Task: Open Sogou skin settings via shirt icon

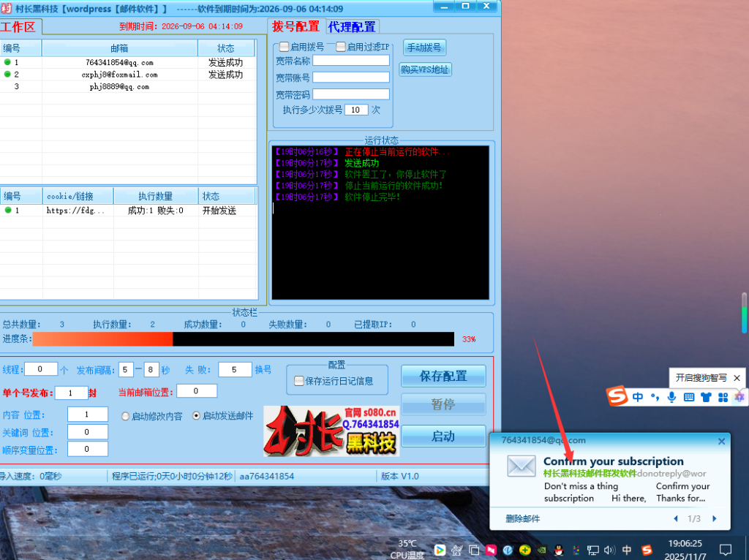Action: [x=706, y=397]
